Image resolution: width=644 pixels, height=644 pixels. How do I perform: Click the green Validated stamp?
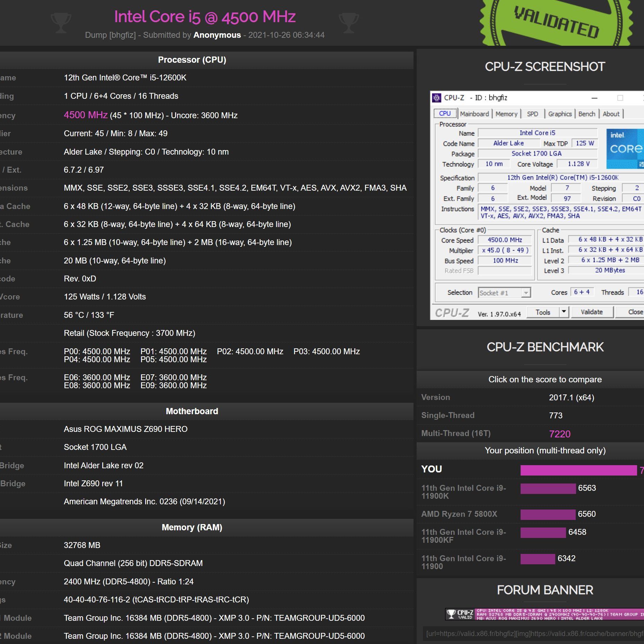click(x=556, y=23)
